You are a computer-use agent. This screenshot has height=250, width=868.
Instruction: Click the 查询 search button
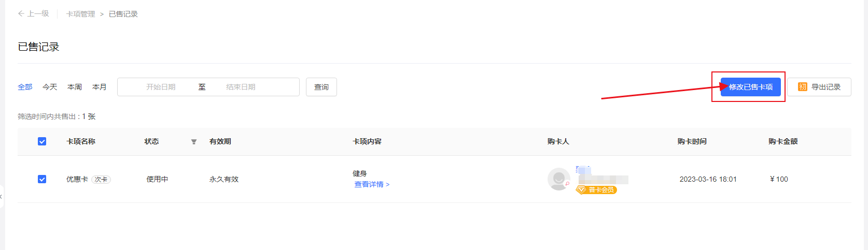(x=321, y=87)
